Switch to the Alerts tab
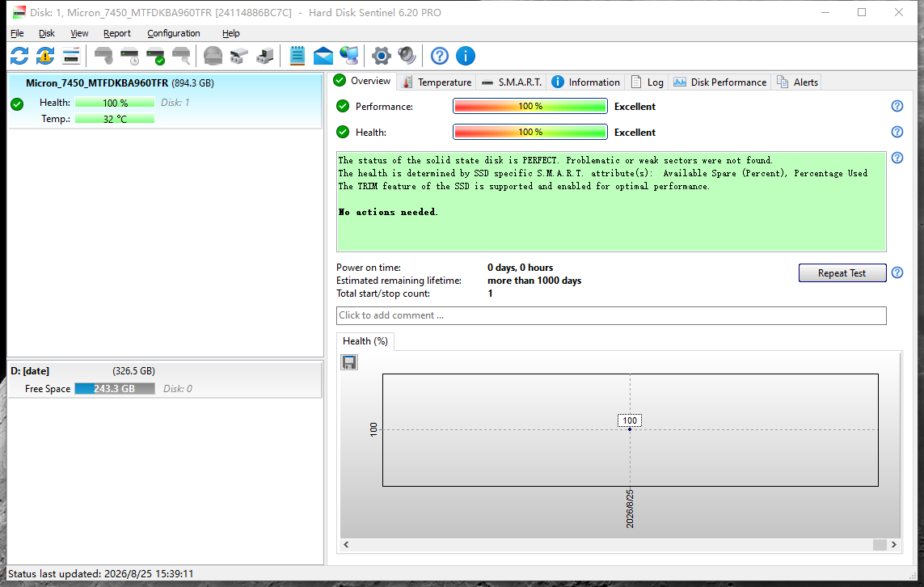Image resolution: width=924 pixels, height=587 pixels. coord(797,82)
